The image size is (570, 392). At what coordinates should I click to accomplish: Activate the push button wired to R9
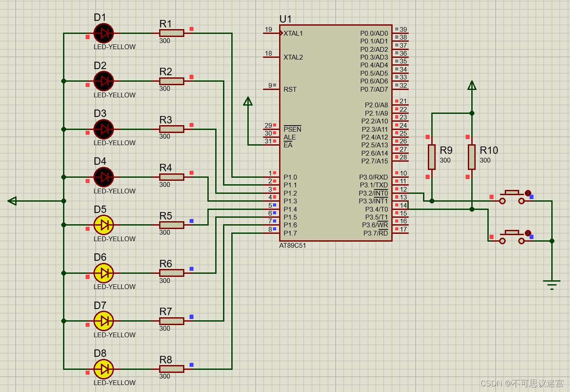tap(512, 197)
